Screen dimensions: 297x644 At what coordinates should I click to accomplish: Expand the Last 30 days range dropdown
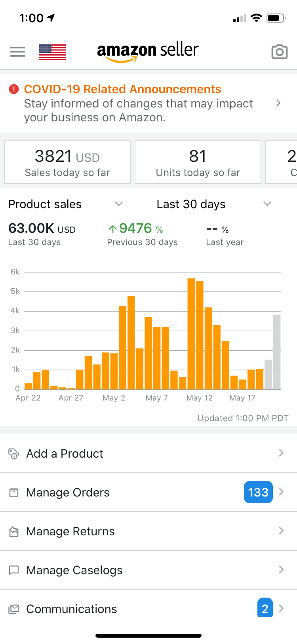[x=267, y=204]
